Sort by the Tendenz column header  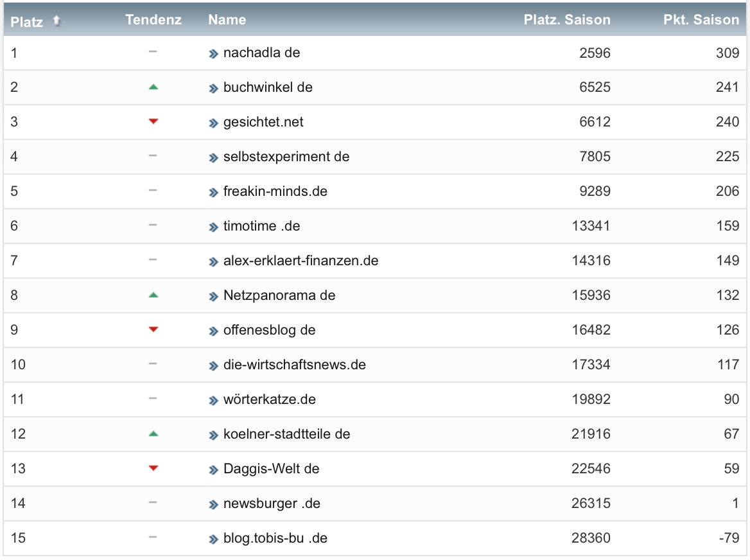click(153, 20)
